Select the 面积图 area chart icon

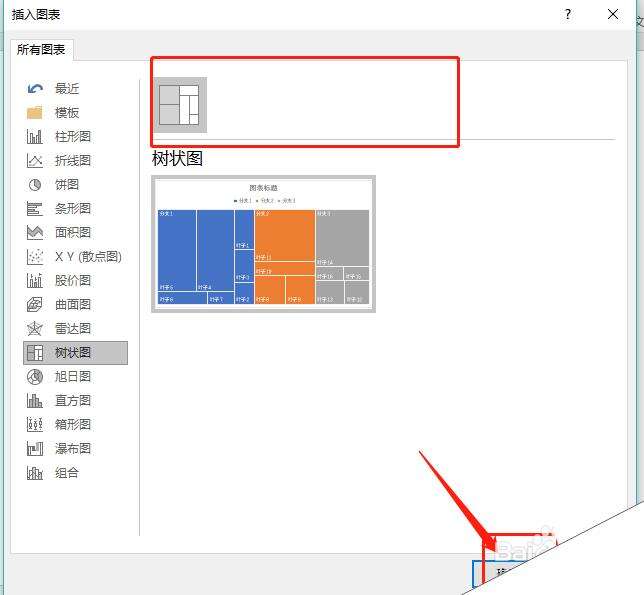tap(35, 232)
